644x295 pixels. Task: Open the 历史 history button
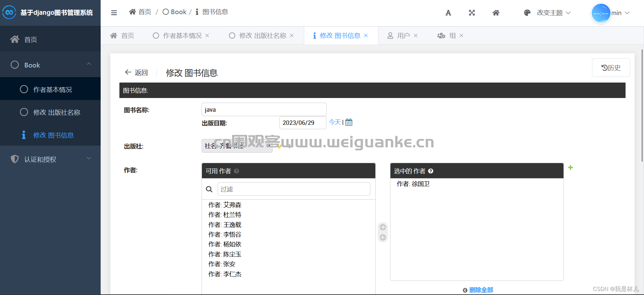[611, 68]
